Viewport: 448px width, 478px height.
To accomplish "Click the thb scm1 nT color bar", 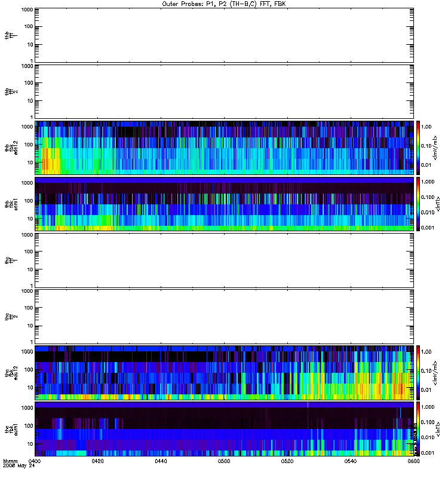I will tap(418, 204).
